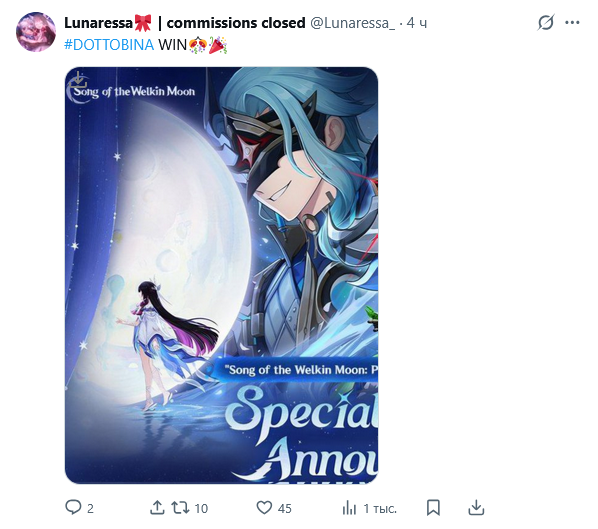598x529 pixels.
Task: Click the @Lunaressa_ handle
Action: click(x=353, y=23)
